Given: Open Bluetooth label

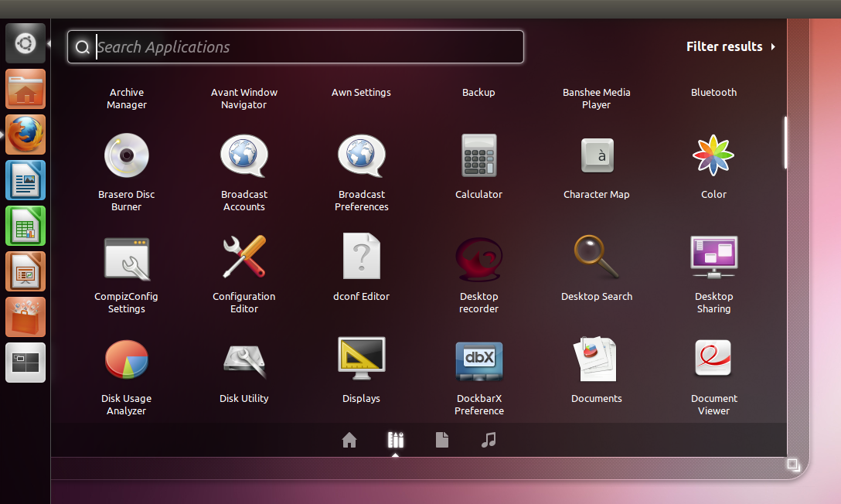Looking at the screenshot, I should coord(714,92).
